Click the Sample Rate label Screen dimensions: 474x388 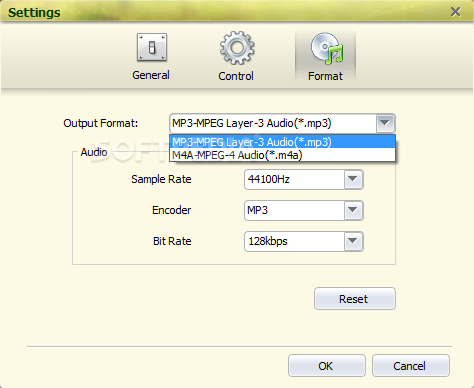point(161,179)
